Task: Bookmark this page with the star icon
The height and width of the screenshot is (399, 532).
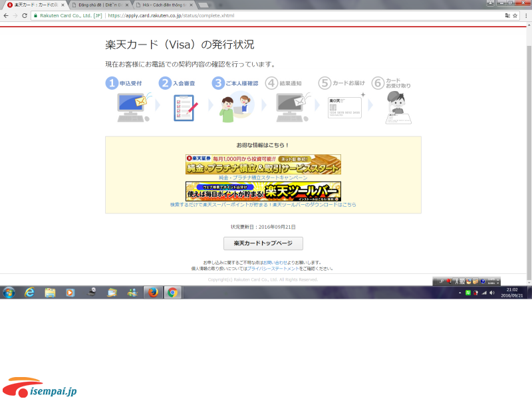Action: click(515, 15)
